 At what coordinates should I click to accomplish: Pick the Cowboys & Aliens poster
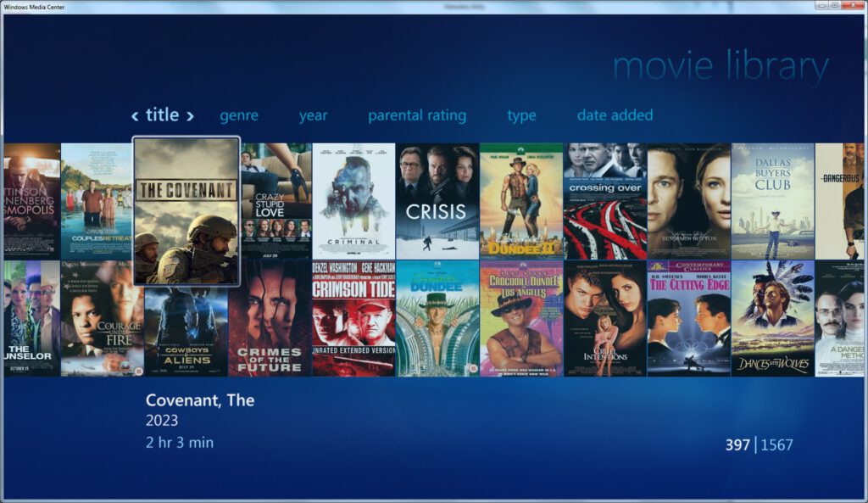(186, 332)
